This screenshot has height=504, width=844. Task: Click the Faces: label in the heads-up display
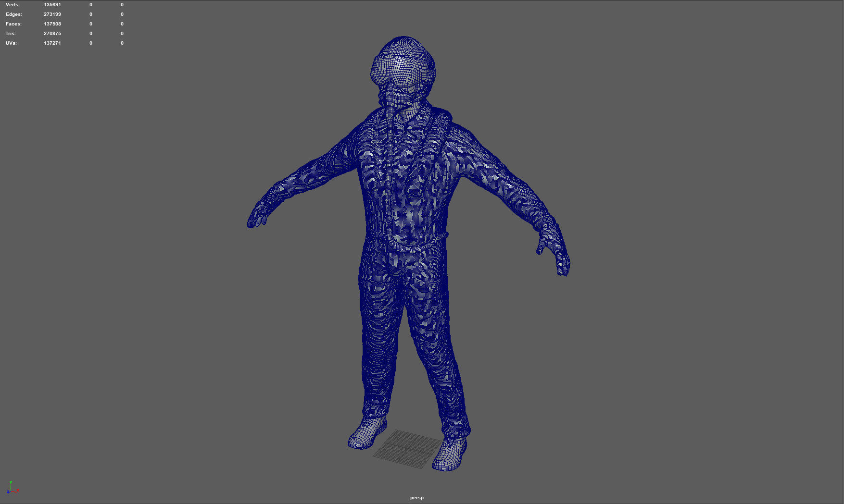(x=13, y=24)
